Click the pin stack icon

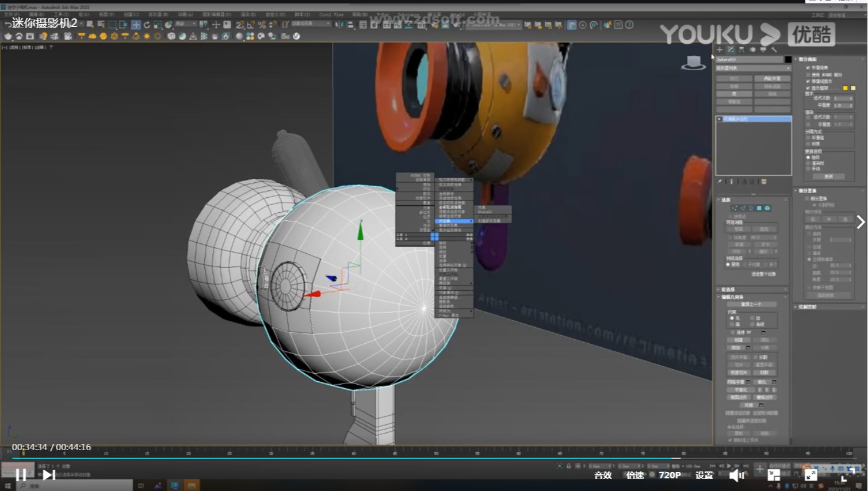[x=720, y=181]
